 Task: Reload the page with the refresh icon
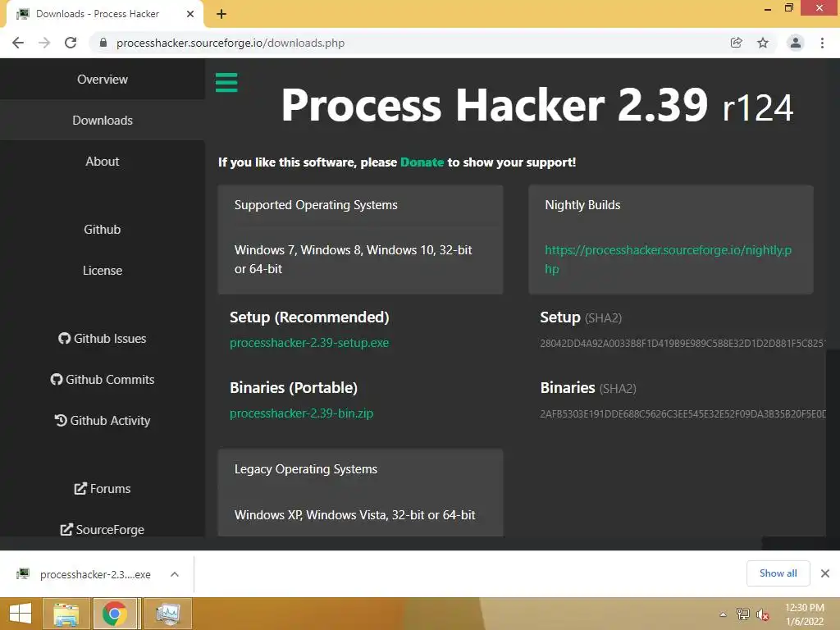pyautogui.click(x=71, y=43)
